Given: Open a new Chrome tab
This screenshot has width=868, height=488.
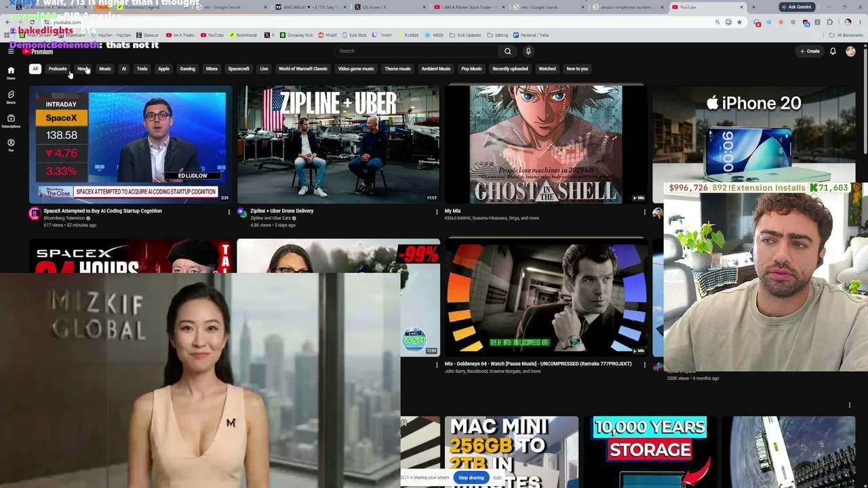Looking at the screenshot, I should pos(753,7).
